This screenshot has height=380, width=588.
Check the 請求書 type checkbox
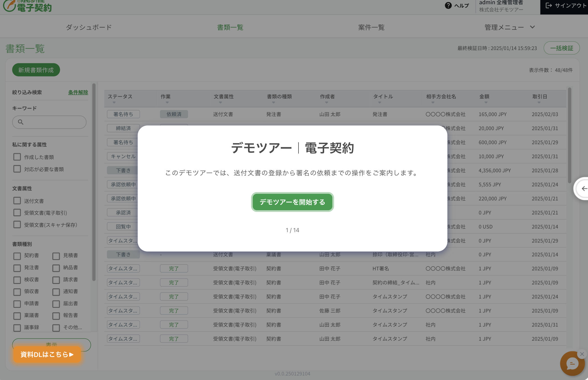56,280
